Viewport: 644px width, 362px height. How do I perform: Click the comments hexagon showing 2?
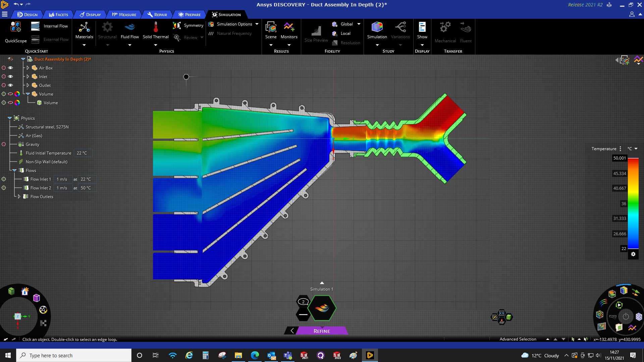pos(303,302)
